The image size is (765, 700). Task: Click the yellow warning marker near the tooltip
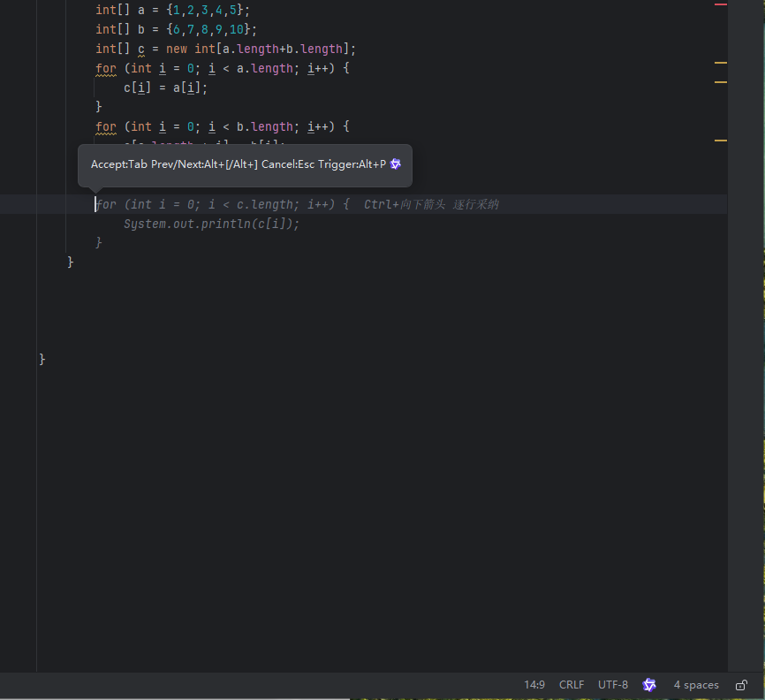[721, 141]
